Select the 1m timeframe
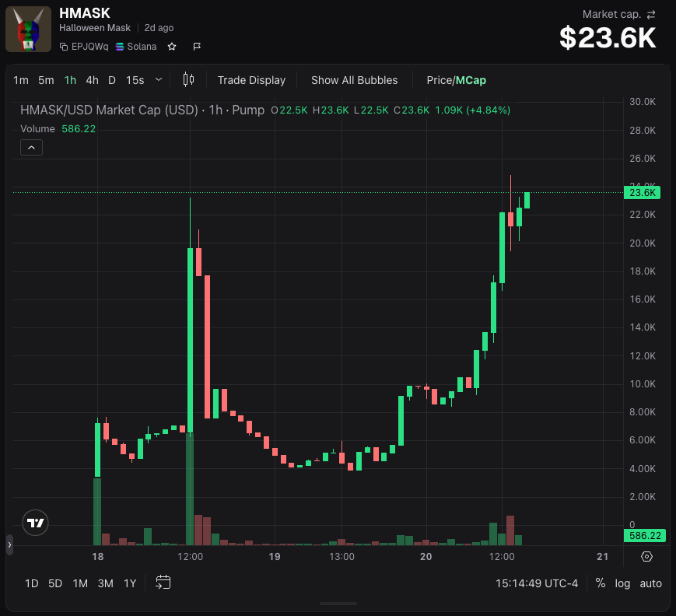Screen dimensions: 676x616 click(x=21, y=80)
